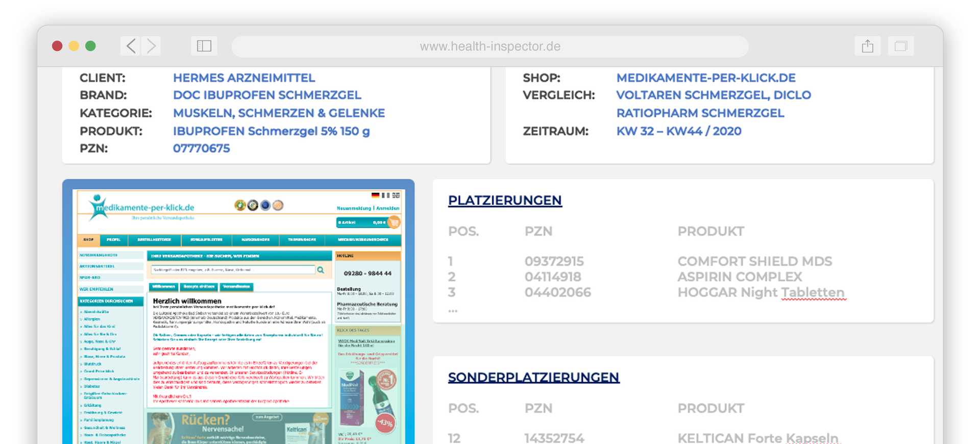Click PZN 09372915 in placements table
The image size is (980, 444).
pos(554,261)
